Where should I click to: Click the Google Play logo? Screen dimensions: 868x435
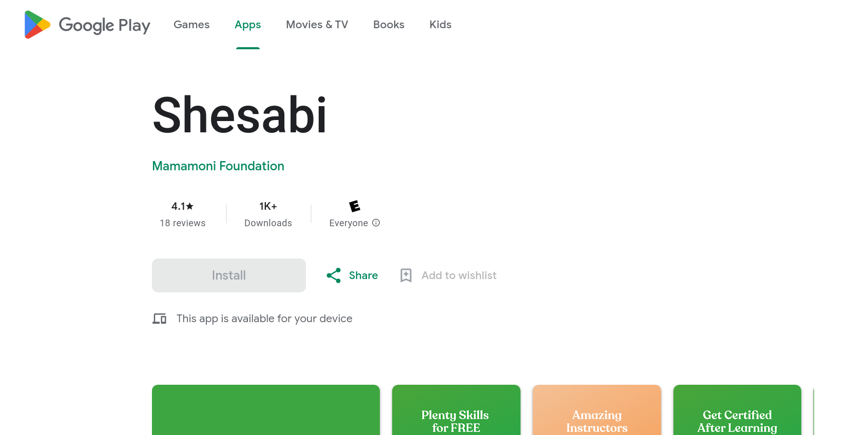click(87, 25)
